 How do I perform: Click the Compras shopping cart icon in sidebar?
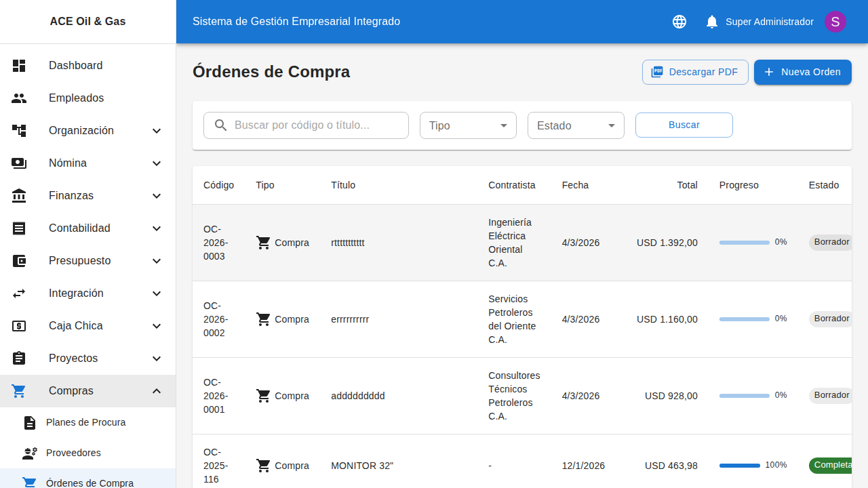(x=19, y=390)
